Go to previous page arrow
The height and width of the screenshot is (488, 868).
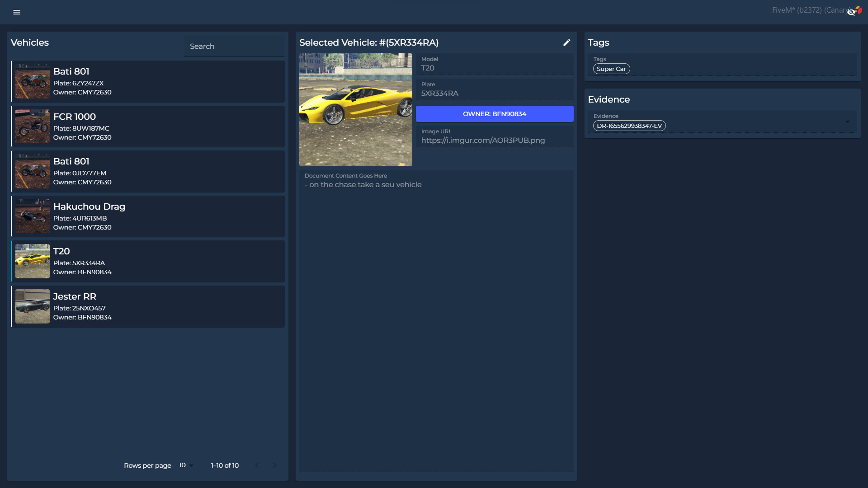(x=257, y=465)
